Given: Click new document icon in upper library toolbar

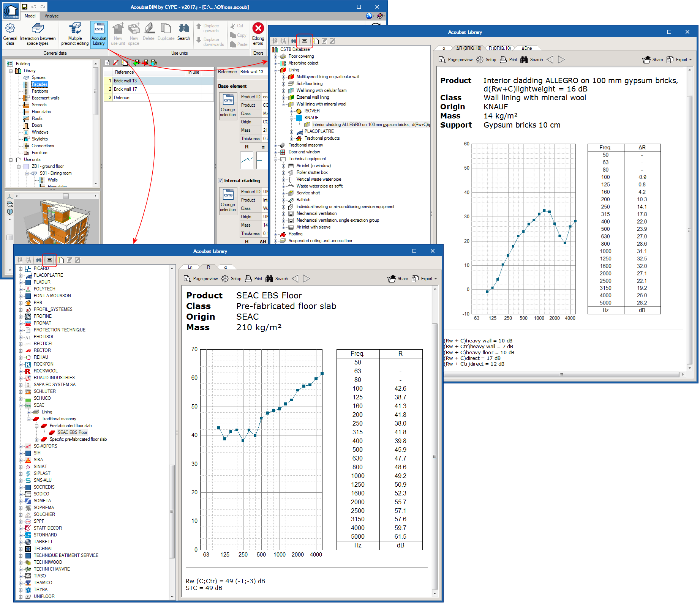Looking at the screenshot, I should click(x=316, y=41).
